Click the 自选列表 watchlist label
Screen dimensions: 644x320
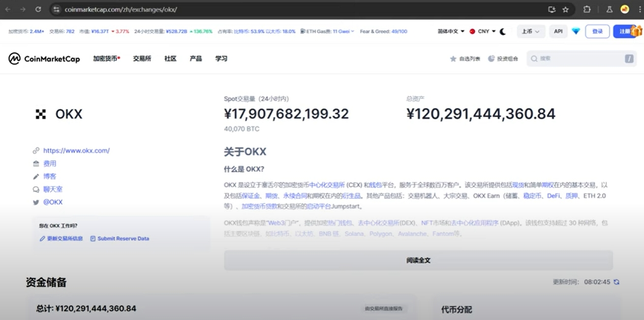pos(470,59)
